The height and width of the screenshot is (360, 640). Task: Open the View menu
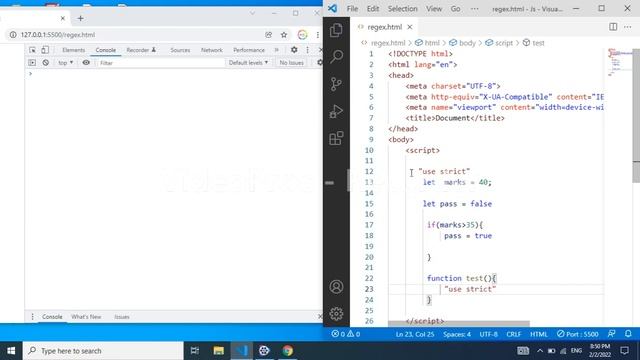point(434,9)
